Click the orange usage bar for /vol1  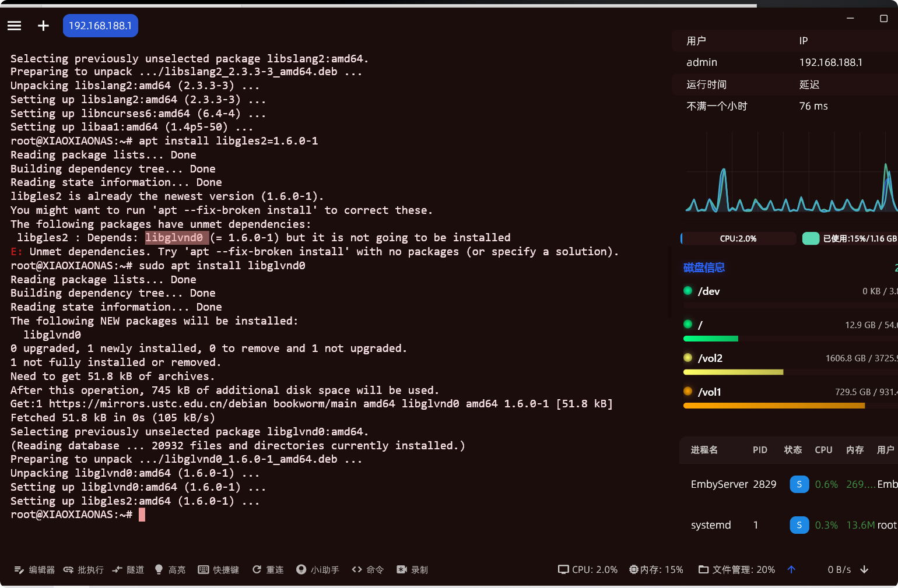point(774,406)
